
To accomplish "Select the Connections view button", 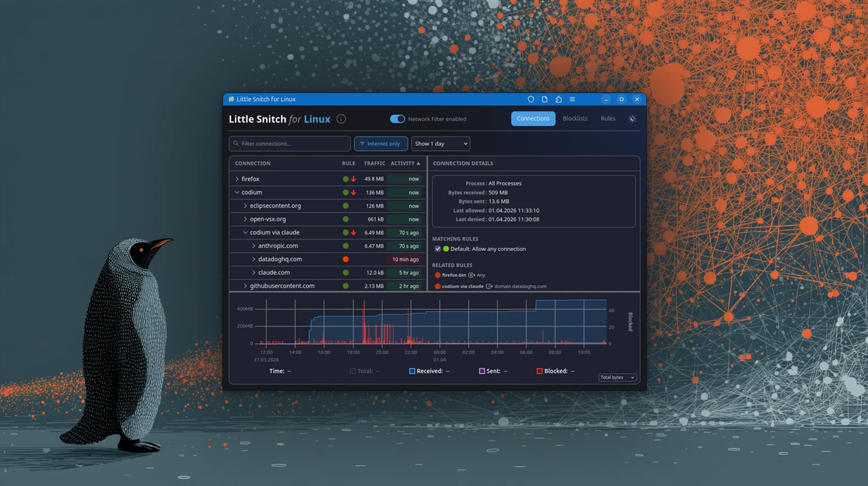I will point(532,119).
